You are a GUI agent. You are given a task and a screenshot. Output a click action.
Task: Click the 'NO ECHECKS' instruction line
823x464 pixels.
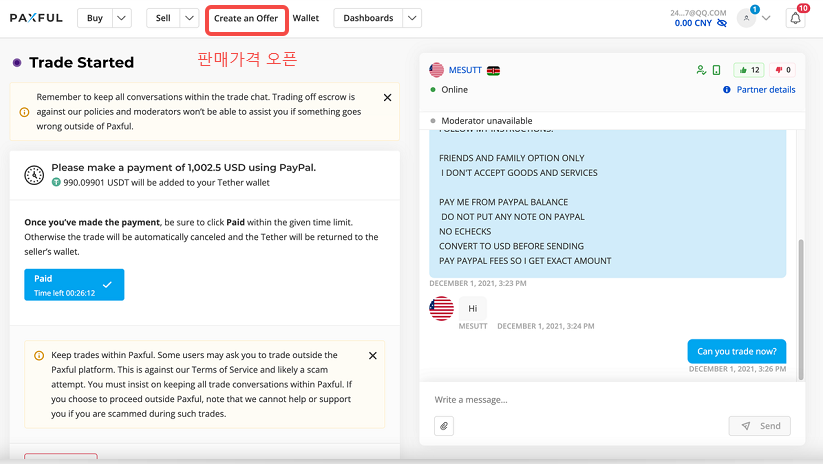465,231
